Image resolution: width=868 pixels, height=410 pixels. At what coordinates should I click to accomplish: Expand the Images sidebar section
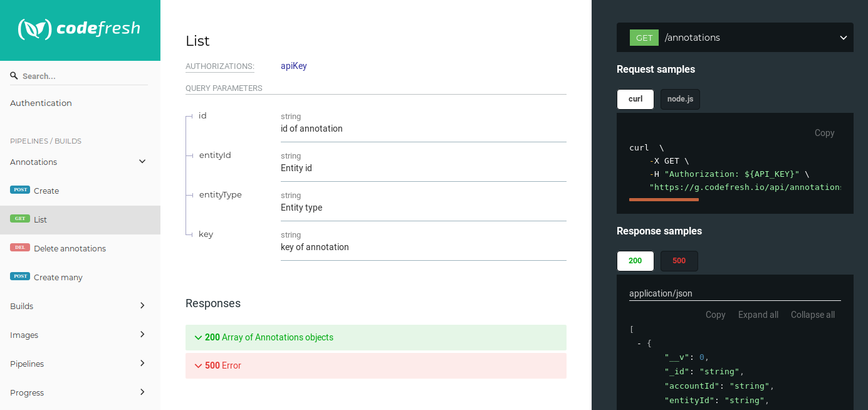[x=142, y=335]
